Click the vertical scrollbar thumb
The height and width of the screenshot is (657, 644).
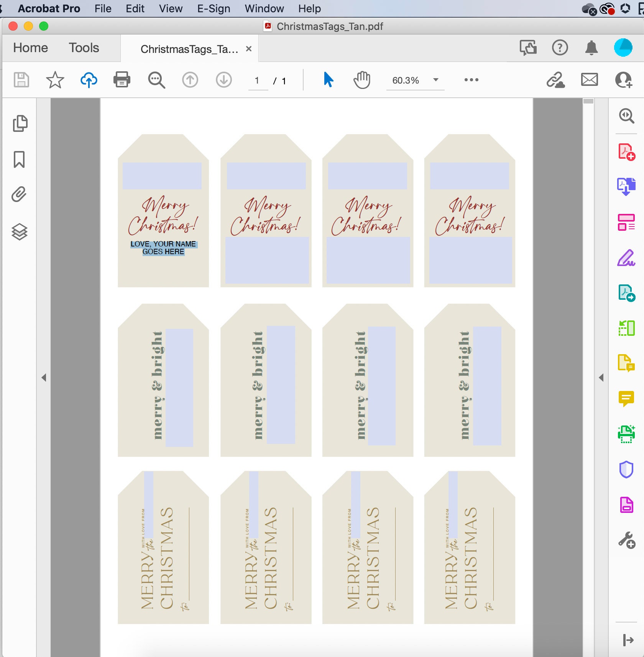[588, 101]
